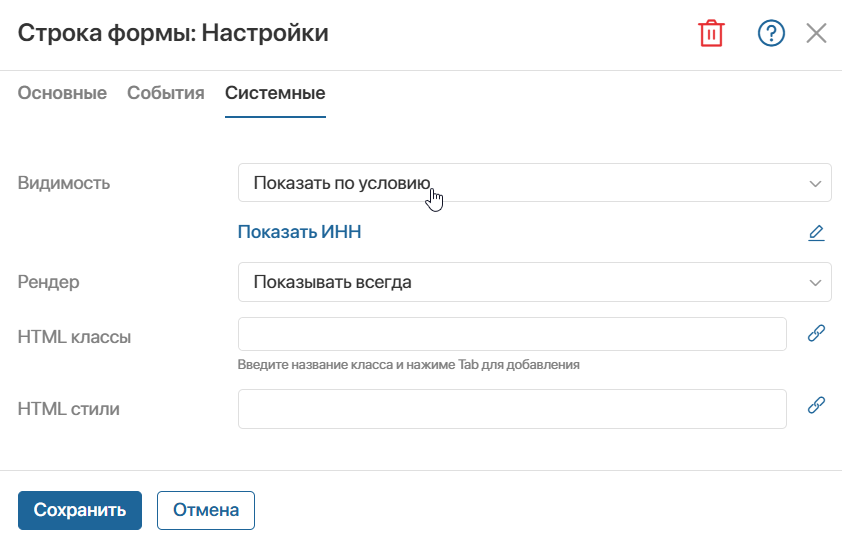Click the hint text about Tab для добавления
This screenshot has width=842, height=542.
click(409, 364)
